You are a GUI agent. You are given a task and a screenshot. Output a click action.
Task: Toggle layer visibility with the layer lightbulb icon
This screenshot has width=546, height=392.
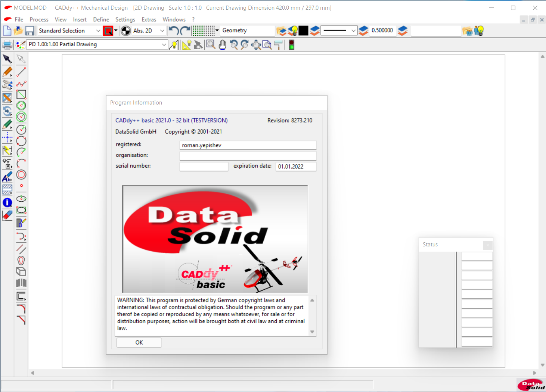click(292, 31)
